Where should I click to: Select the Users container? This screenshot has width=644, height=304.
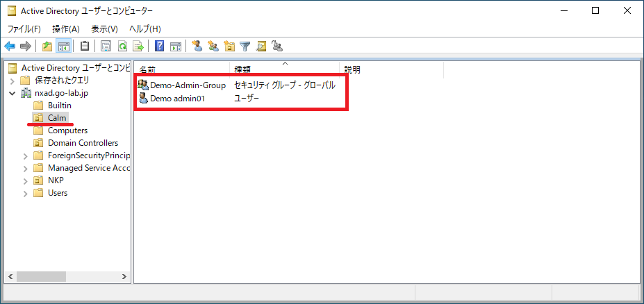point(58,193)
